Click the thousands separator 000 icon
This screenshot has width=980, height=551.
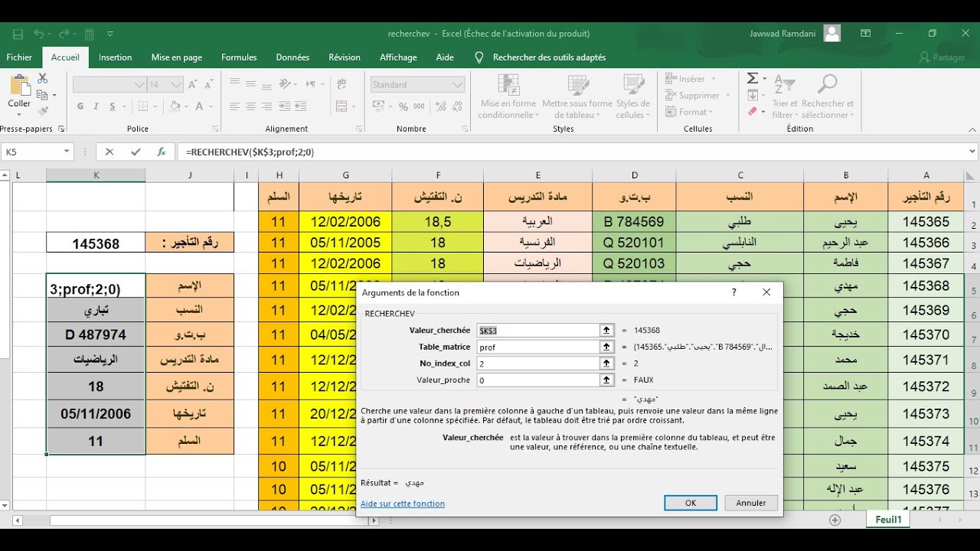tap(417, 106)
